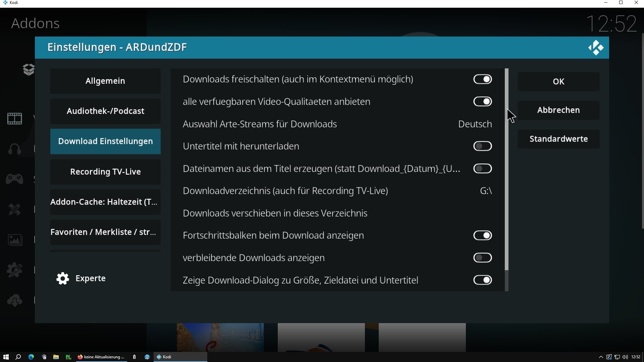Click the headphones Music sidebar icon
Viewport: 644px width, 362px height.
tap(15, 149)
